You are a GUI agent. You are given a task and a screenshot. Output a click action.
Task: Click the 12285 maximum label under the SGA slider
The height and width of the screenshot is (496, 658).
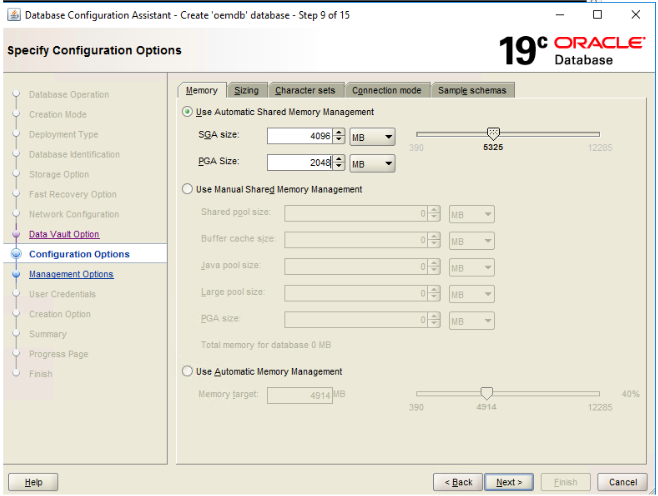(600, 148)
